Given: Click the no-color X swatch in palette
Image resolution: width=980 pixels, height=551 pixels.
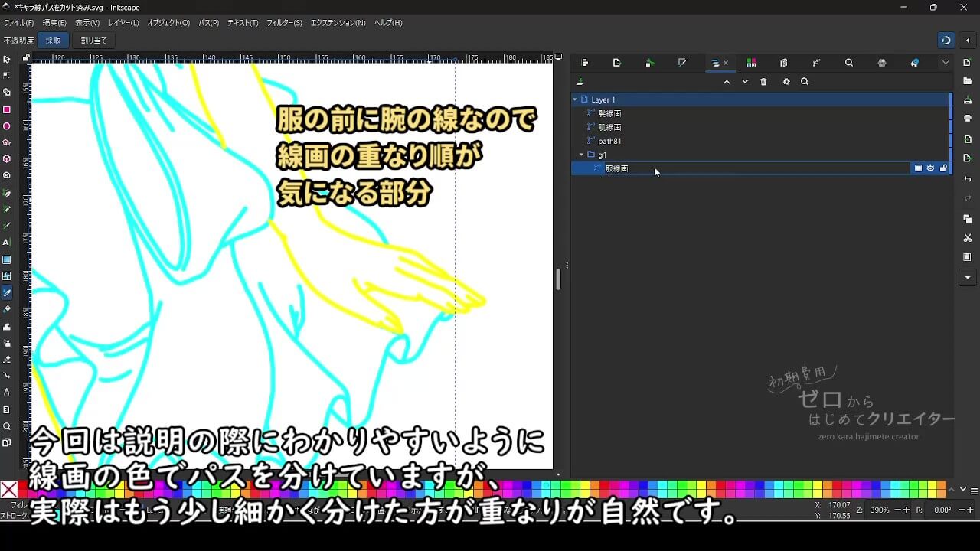Looking at the screenshot, I should (x=8, y=490).
